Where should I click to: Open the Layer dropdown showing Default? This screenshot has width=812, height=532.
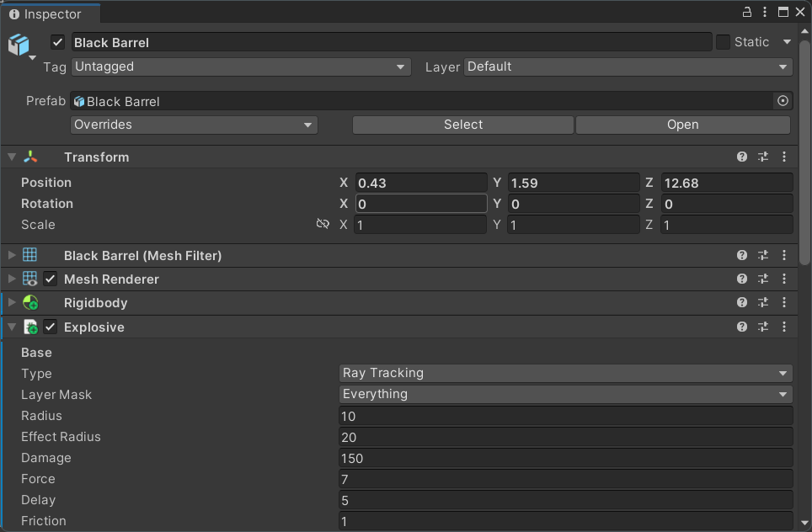628,66
